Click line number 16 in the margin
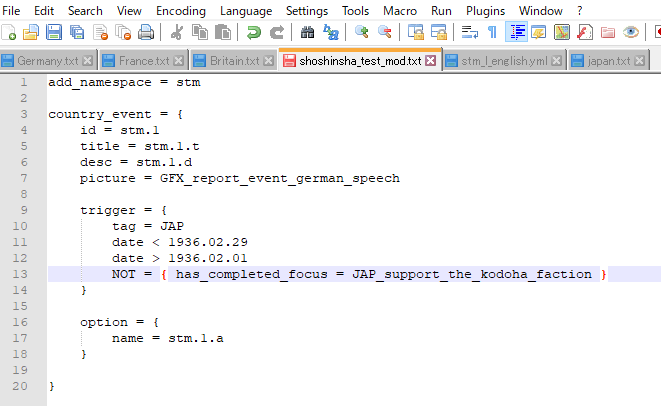Image resolution: width=661 pixels, height=406 pixels. 20,323
